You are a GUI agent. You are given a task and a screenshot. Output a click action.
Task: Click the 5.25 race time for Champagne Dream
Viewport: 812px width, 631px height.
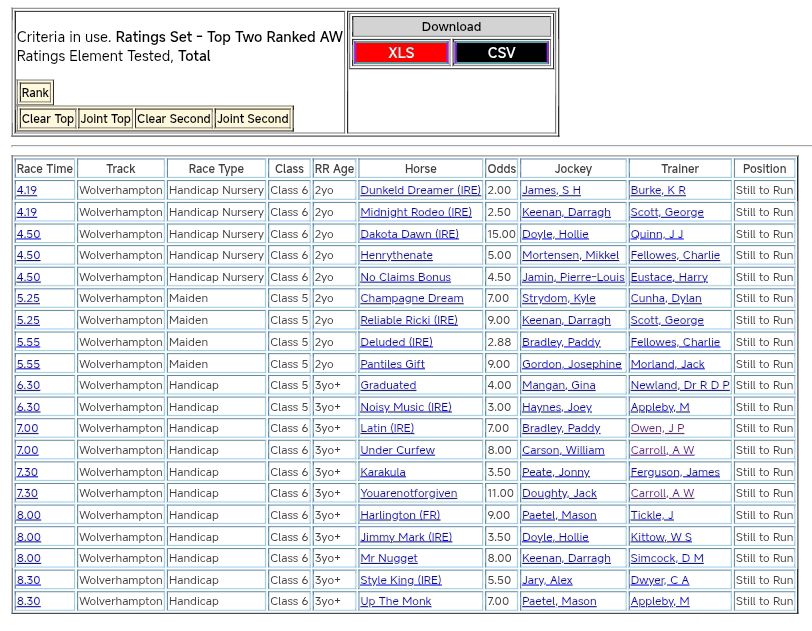(28, 299)
